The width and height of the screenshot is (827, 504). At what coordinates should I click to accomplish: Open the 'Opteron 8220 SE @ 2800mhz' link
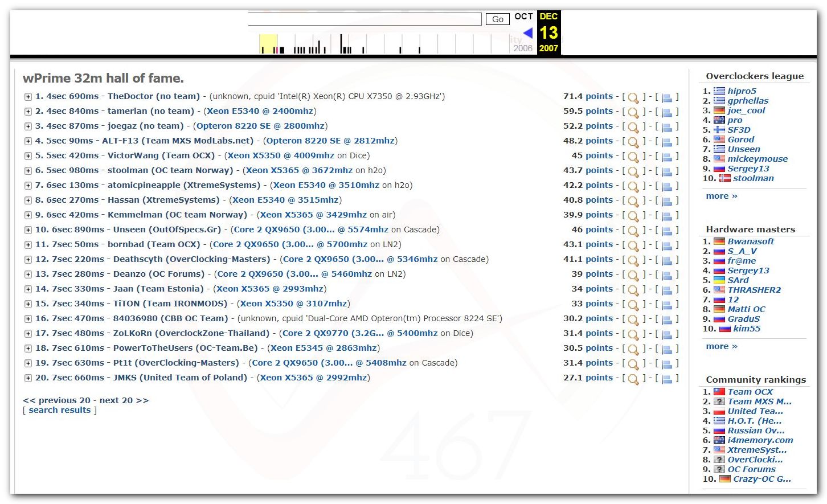click(261, 126)
